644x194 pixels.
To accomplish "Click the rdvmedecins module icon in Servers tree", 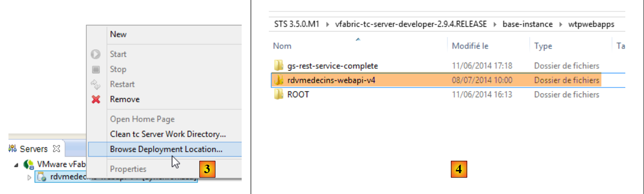I will click(42, 178).
